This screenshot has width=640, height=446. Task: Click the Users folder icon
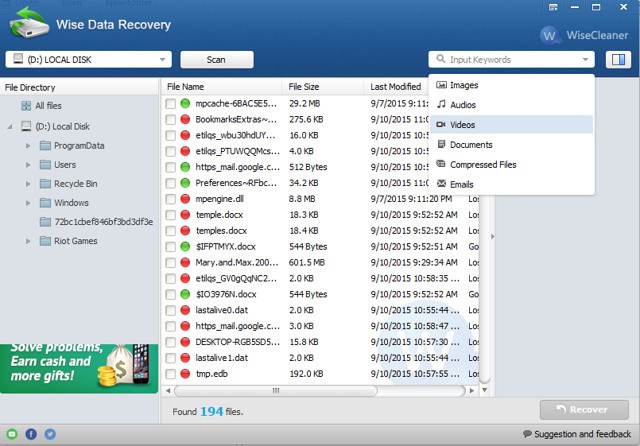click(45, 165)
